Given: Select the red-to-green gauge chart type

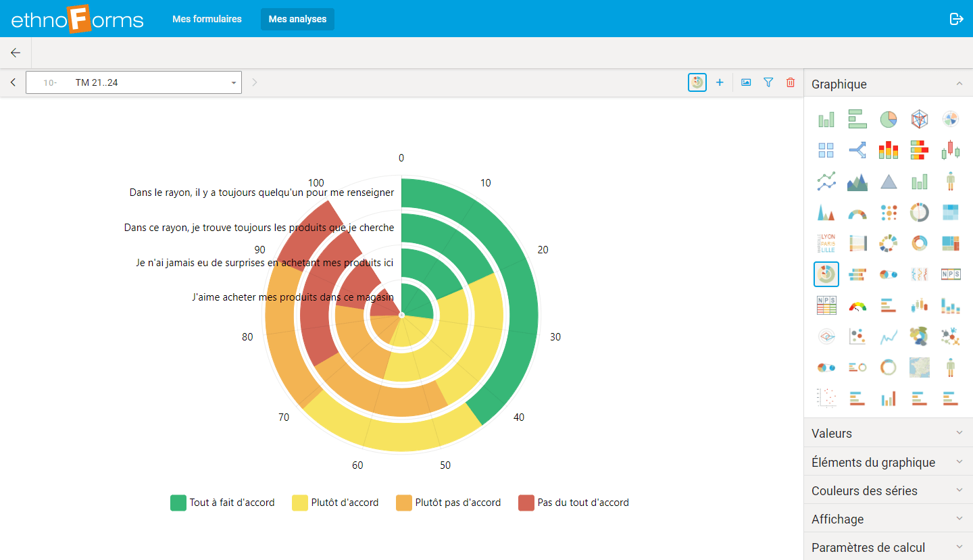Looking at the screenshot, I should (857, 305).
